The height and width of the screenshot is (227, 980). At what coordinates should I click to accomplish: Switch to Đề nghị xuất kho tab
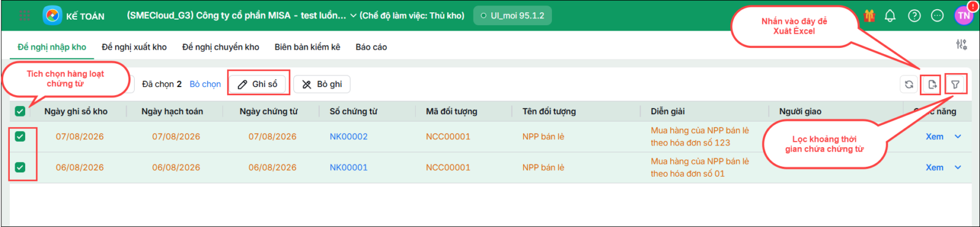click(134, 47)
